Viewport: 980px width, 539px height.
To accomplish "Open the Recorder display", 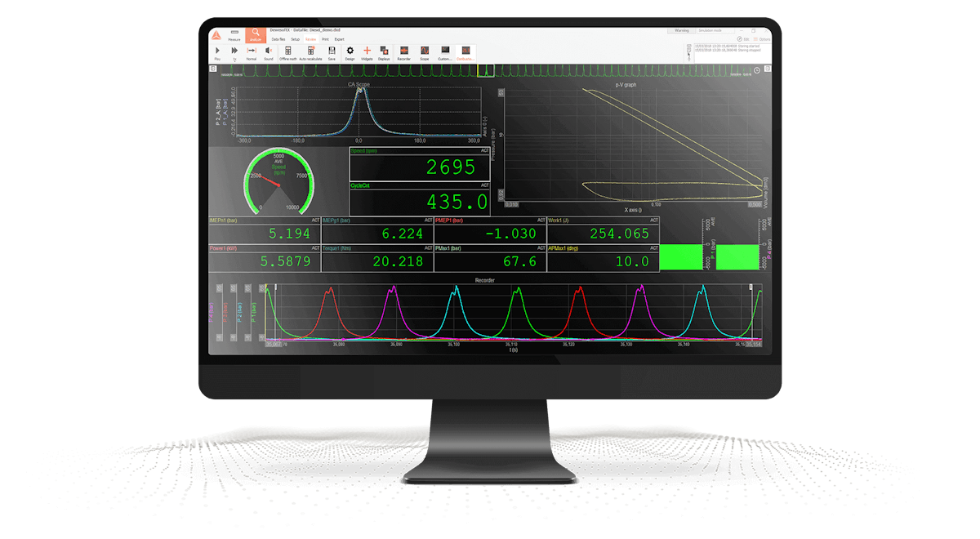I will tap(403, 53).
